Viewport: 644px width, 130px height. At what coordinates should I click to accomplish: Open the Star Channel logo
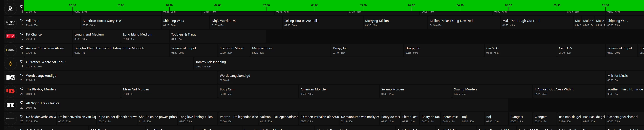click(10, 23)
